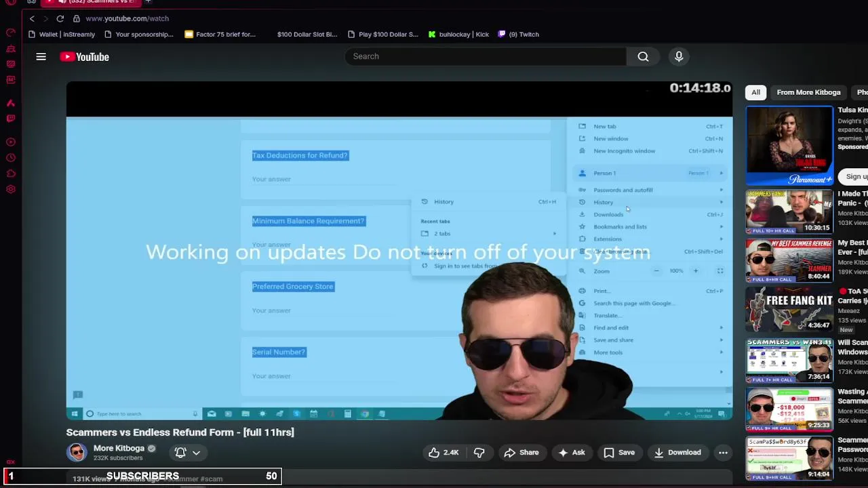Image resolution: width=868 pixels, height=488 pixels.
Task: Open the video thumbnail with duration 9:25:33
Action: [789, 409]
